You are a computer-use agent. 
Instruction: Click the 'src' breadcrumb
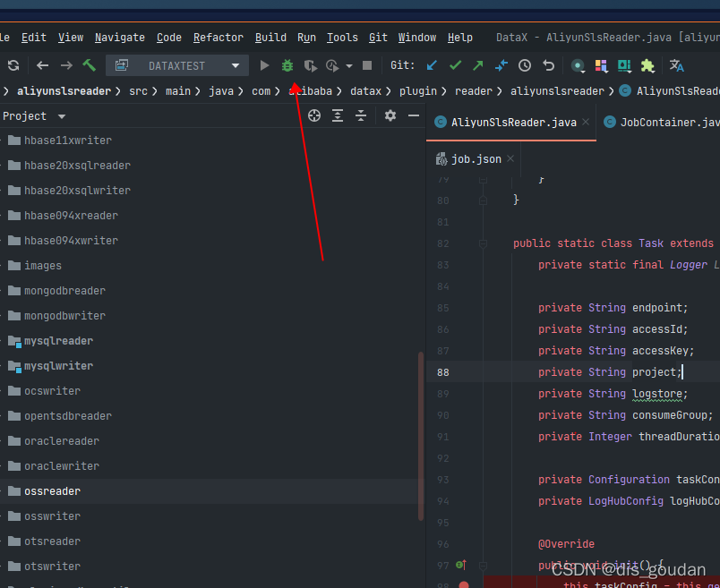(138, 91)
